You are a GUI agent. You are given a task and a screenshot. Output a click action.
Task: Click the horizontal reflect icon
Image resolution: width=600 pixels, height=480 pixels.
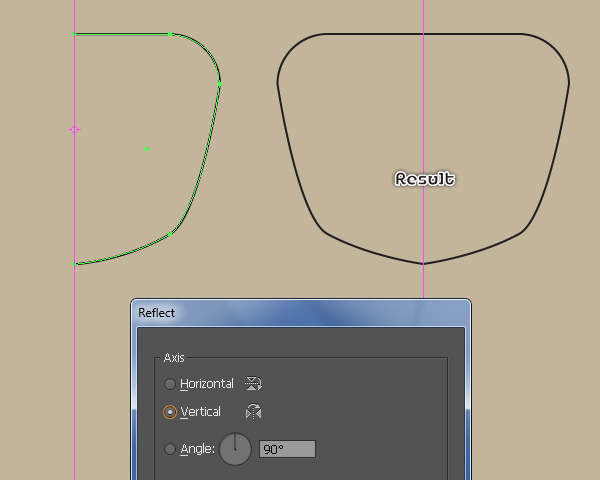click(x=253, y=383)
